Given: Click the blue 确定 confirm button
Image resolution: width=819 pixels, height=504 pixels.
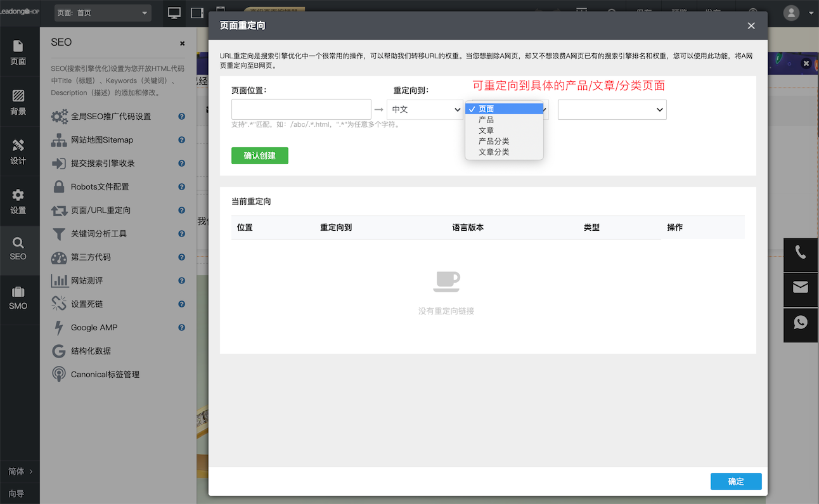Looking at the screenshot, I should (735, 481).
